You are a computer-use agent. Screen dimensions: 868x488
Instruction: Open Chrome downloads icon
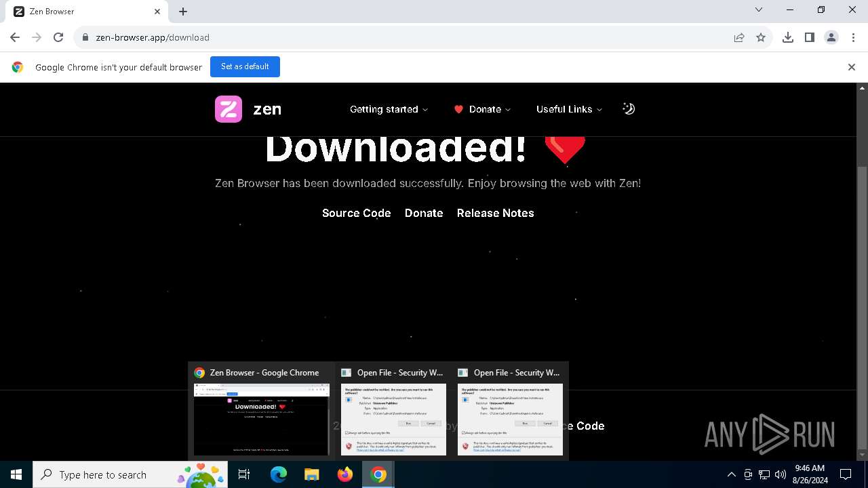(788, 37)
